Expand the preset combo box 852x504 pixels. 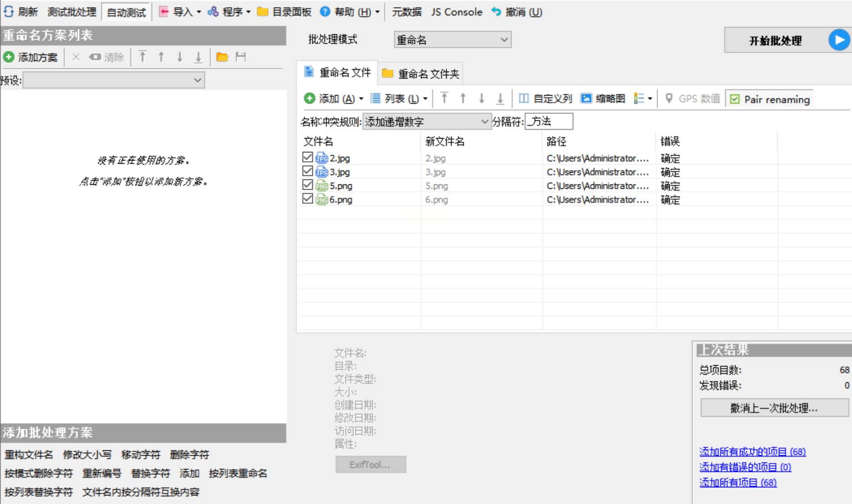coord(114,80)
